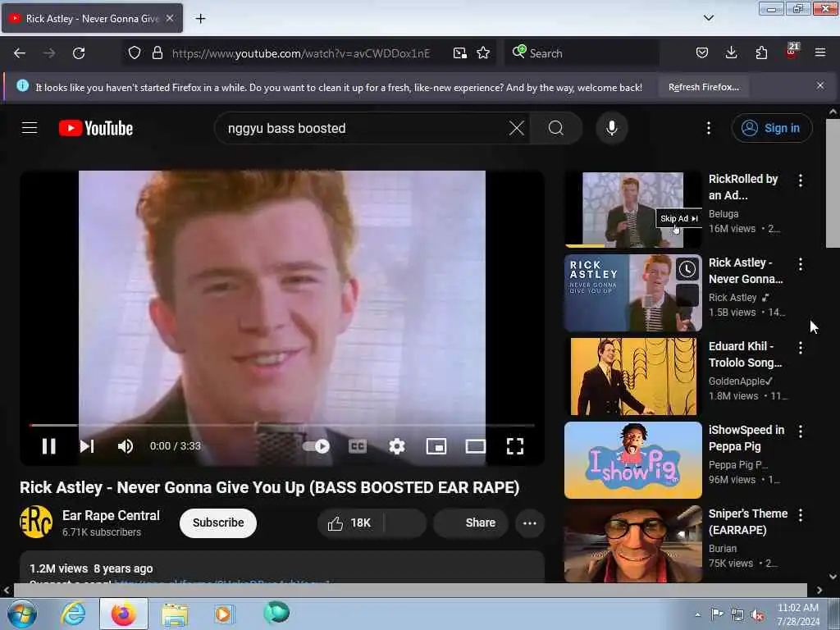
Task: Clear the search box with X
Action: click(517, 128)
